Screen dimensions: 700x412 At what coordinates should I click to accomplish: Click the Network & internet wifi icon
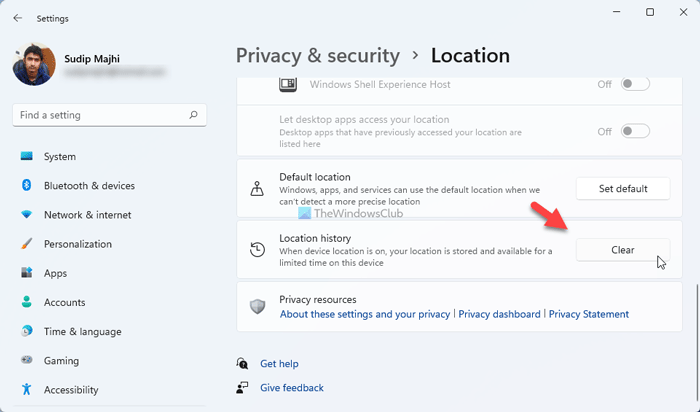point(26,215)
